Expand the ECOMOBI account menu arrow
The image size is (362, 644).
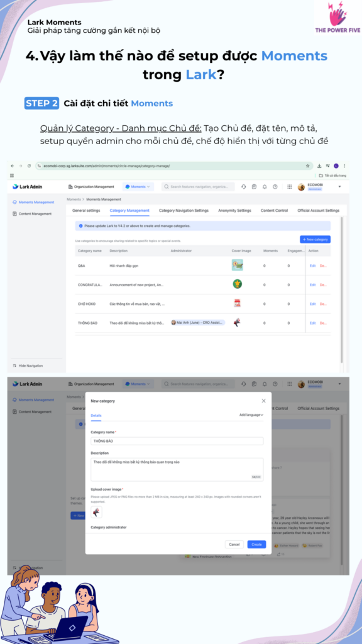[x=339, y=187]
